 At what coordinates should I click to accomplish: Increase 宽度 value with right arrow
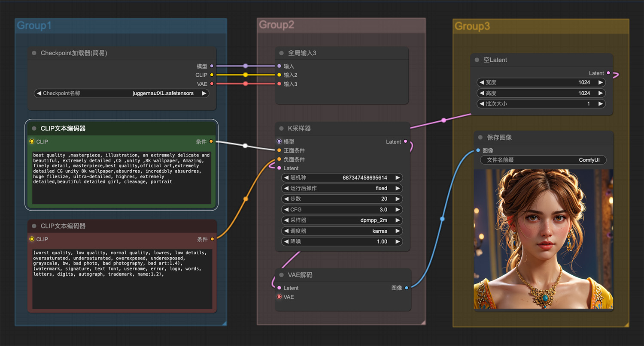[x=601, y=82]
